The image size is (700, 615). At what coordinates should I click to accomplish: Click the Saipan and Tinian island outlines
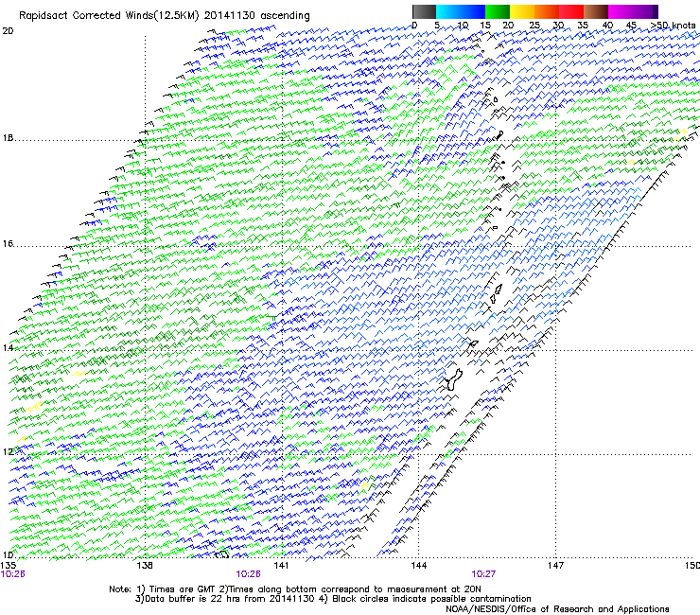tap(496, 293)
